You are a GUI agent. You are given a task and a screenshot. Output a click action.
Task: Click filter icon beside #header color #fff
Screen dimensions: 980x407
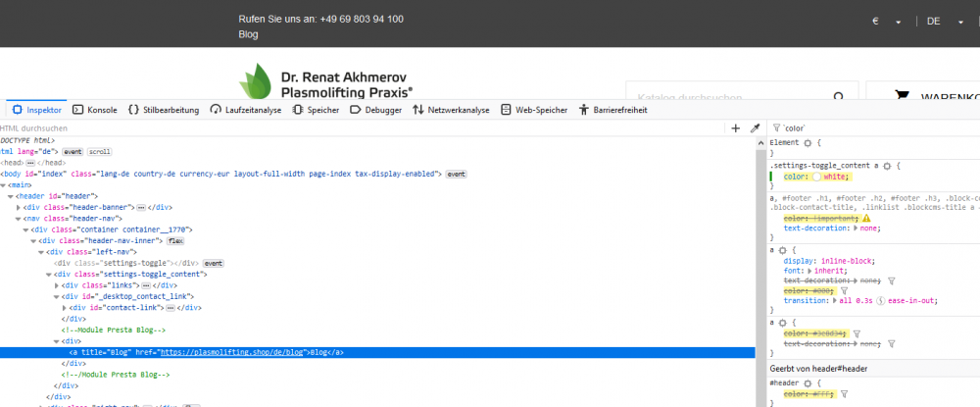click(844, 394)
